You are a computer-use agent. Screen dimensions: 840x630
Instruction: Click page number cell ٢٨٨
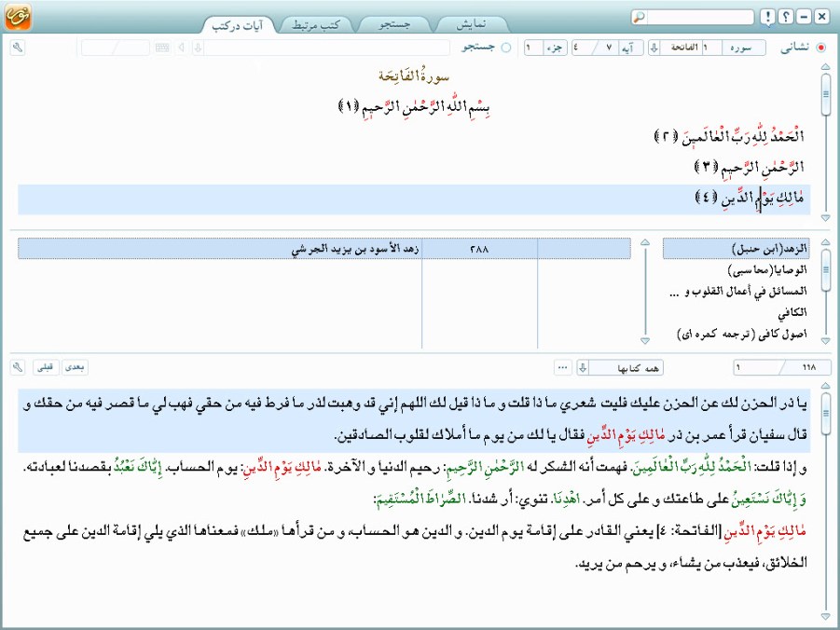[x=479, y=249]
